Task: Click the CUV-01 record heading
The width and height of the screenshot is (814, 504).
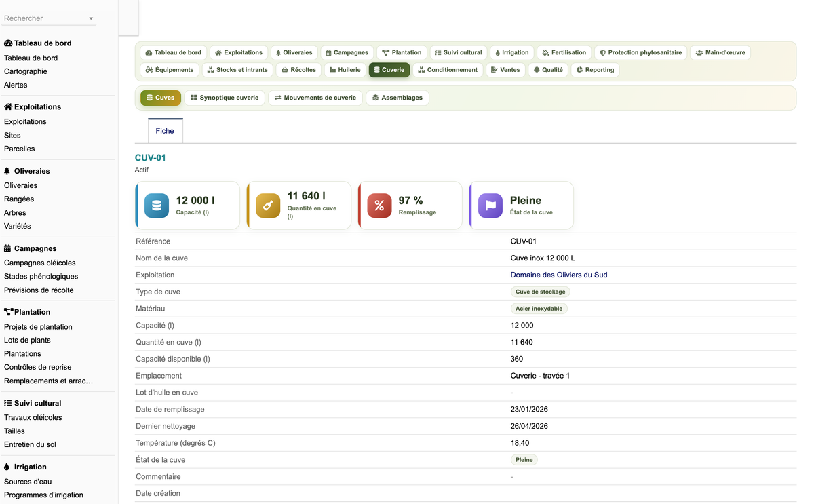Action: pyautogui.click(x=151, y=157)
